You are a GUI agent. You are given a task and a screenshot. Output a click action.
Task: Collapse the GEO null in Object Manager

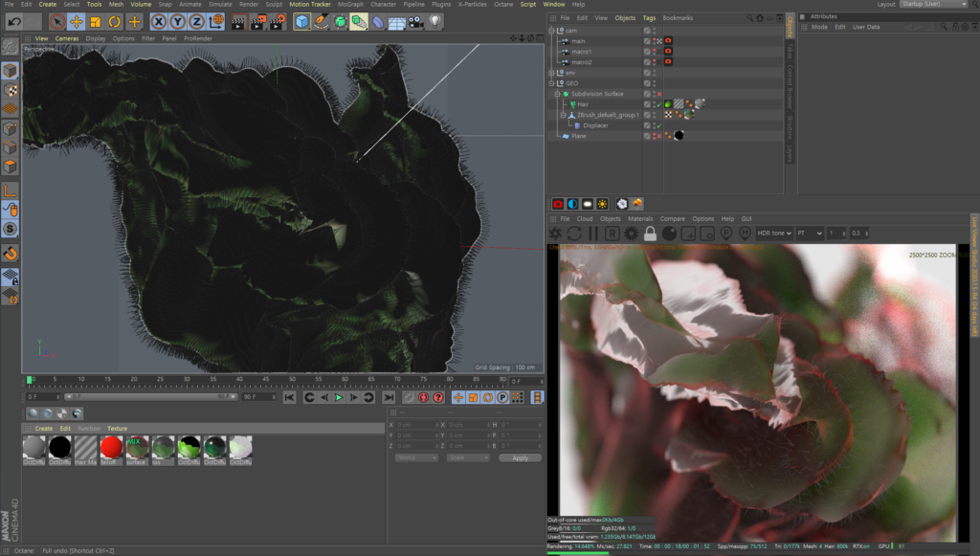[x=552, y=83]
